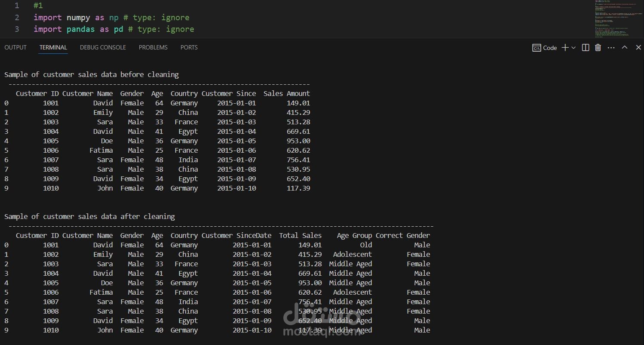Open a new terminal with plus icon

[565, 48]
